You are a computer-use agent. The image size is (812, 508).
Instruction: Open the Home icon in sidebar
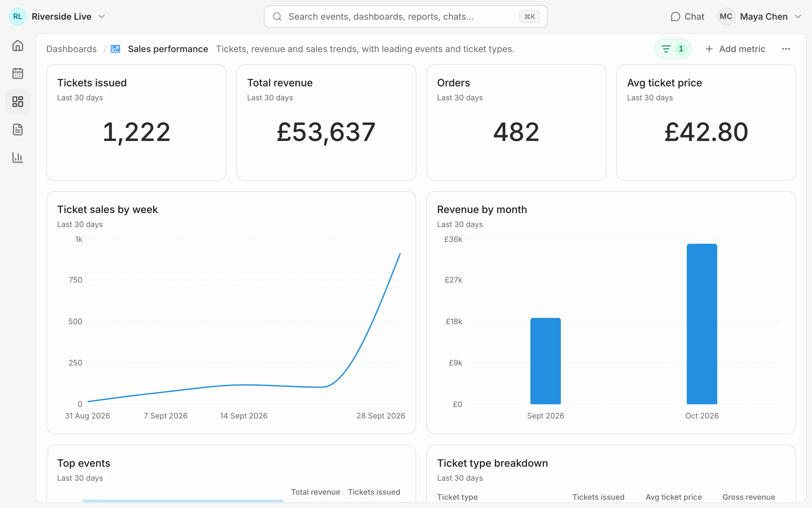coord(17,45)
